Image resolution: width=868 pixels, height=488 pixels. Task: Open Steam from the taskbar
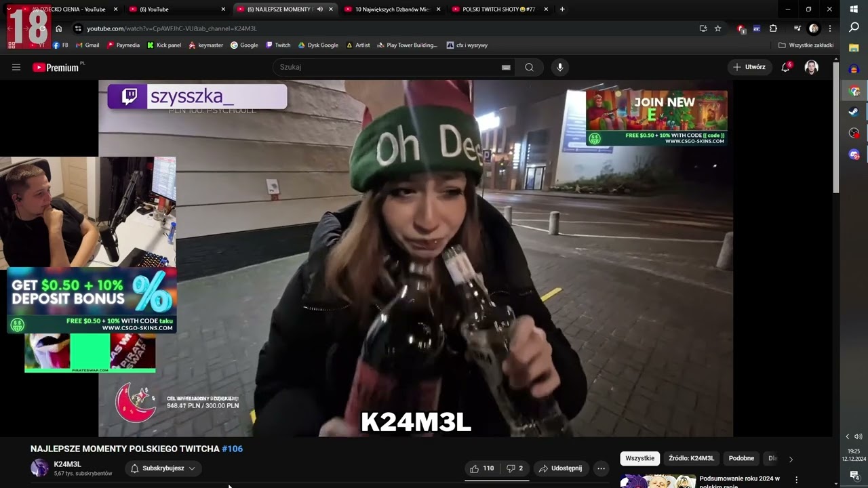pos(854,112)
